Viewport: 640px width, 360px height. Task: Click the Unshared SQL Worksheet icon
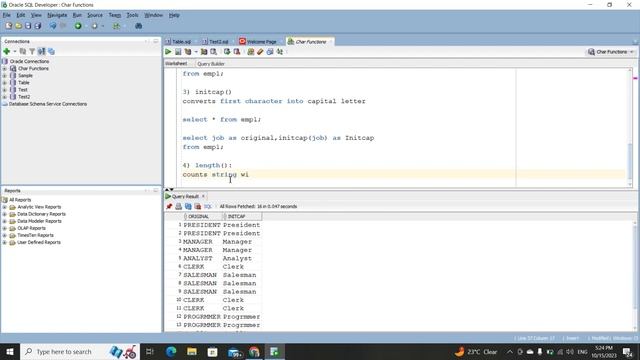pos(251,52)
